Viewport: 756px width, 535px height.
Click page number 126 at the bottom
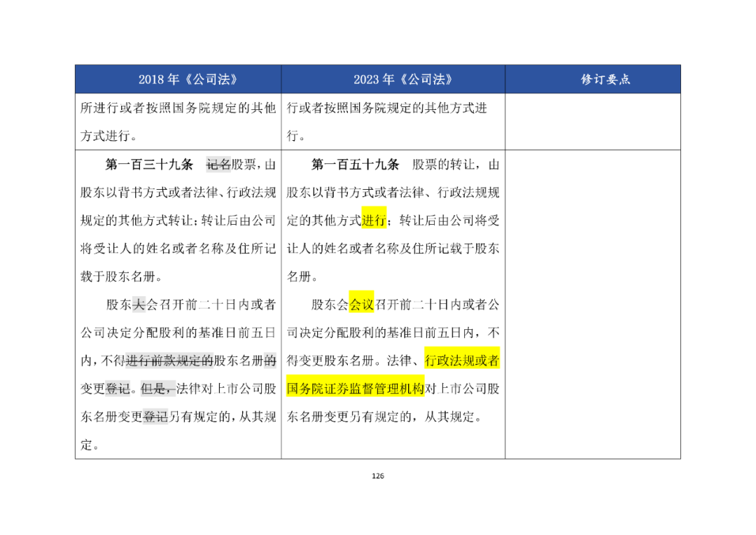(x=378, y=476)
